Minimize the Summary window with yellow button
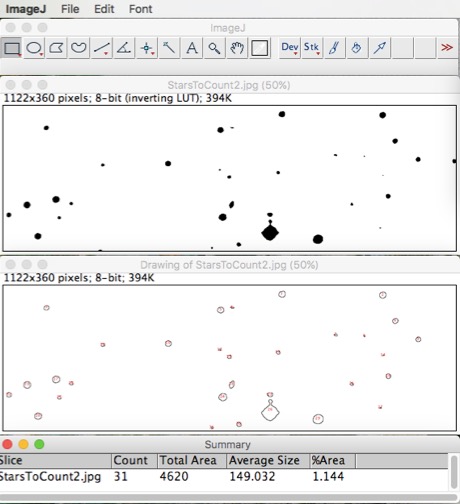This screenshot has width=460, height=504. pos(23,444)
